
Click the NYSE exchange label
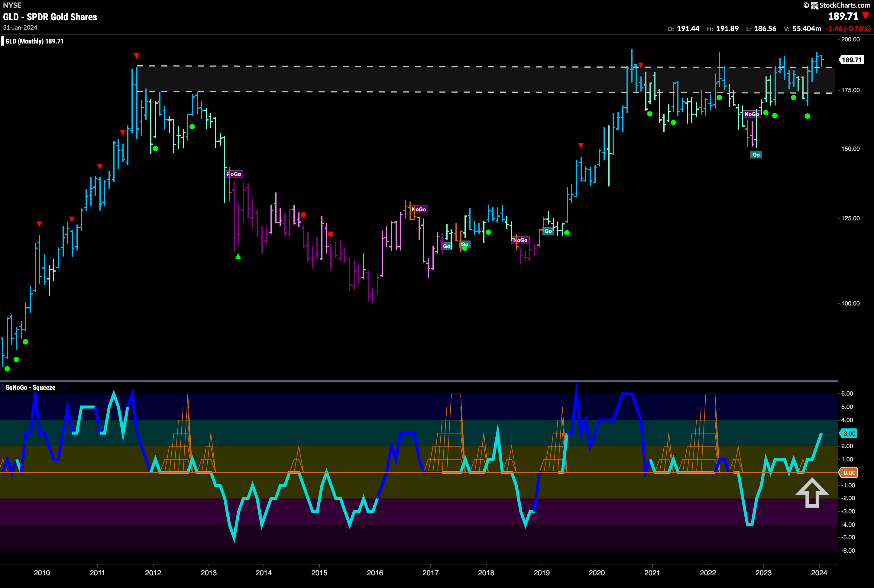pos(12,5)
